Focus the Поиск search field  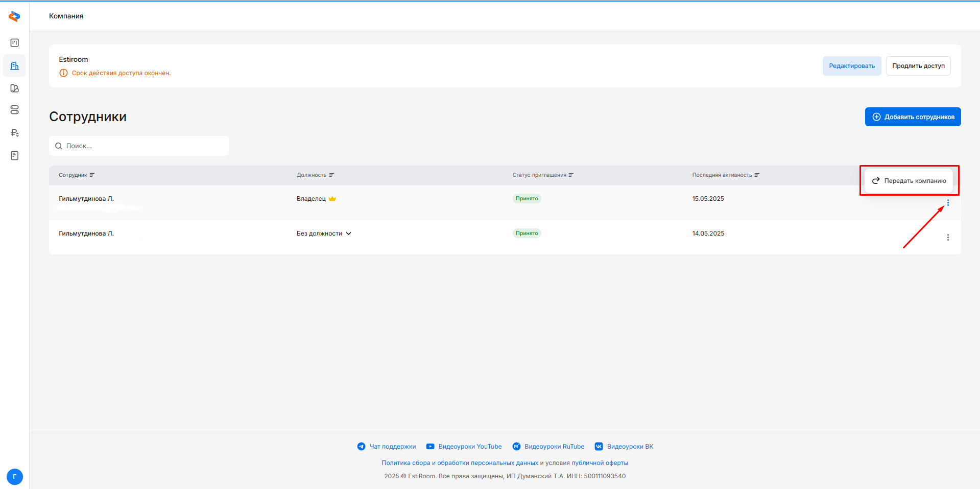click(143, 146)
